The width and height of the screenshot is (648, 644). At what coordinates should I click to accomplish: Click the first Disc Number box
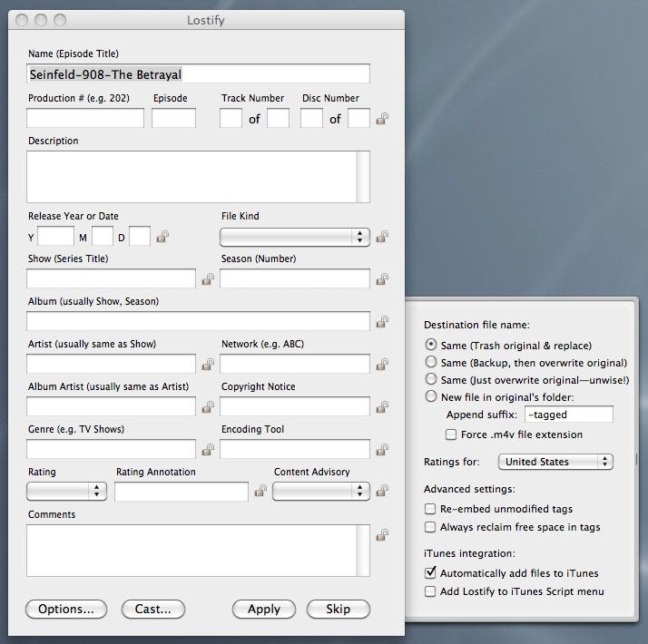311,118
